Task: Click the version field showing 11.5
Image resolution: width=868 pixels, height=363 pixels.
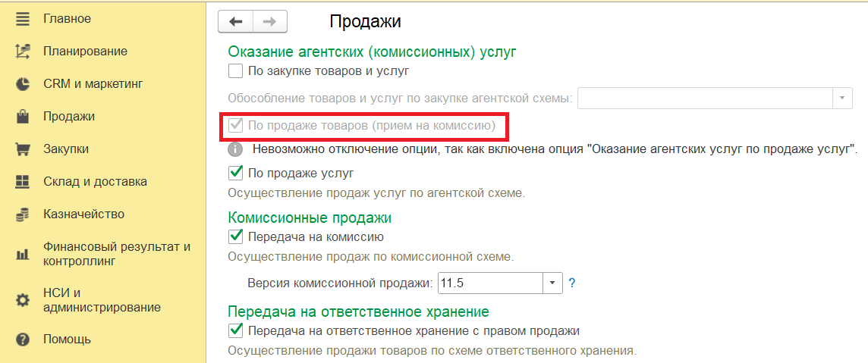Action: (491, 283)
